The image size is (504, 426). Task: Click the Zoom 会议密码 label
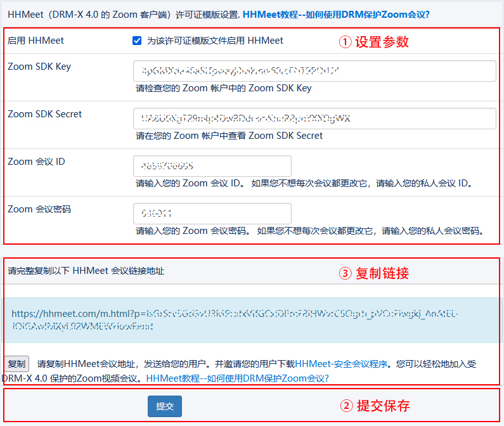pyautogui.click(x=39, y=209)
